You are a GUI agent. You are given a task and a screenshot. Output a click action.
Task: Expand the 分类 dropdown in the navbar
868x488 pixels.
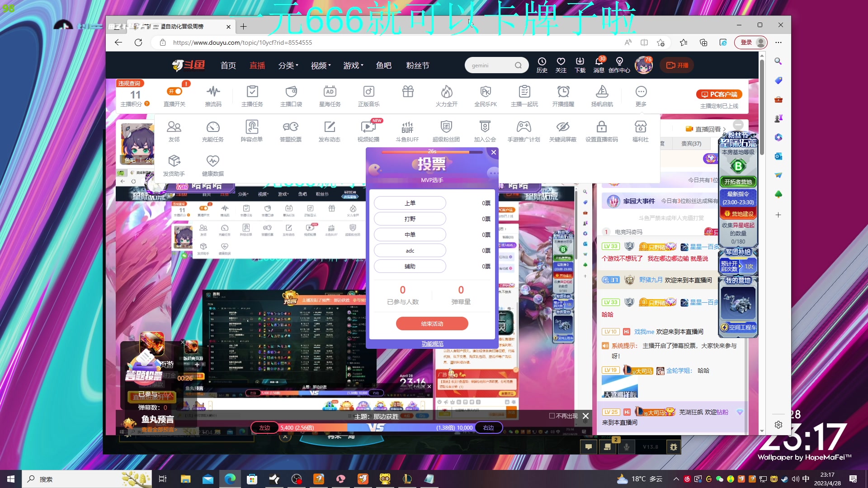(288, 65)
